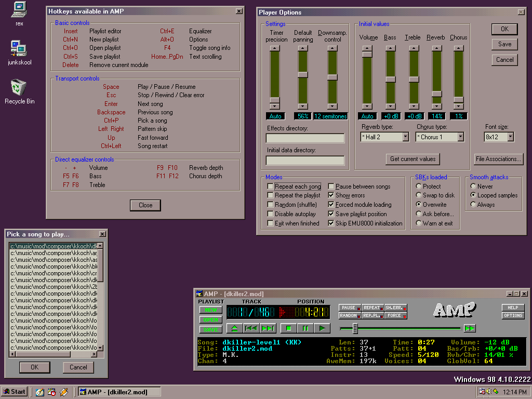Click down arrow of song list scrollbar
This screenshot has height=399, width=532.
click(x=100, y=348)
